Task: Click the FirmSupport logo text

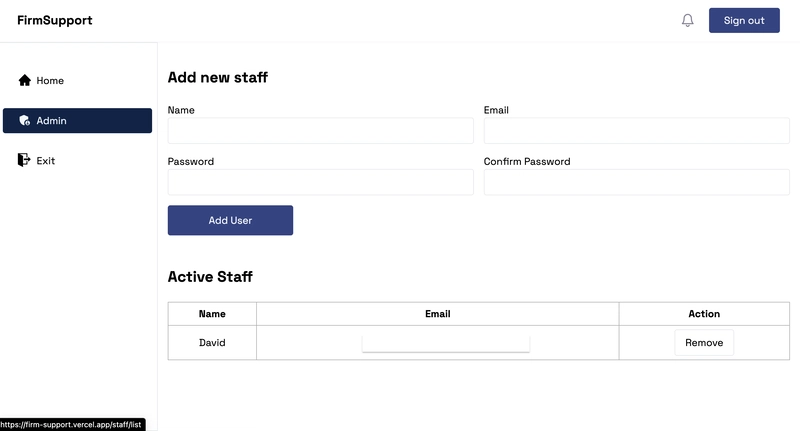Action: click(55, 20)
